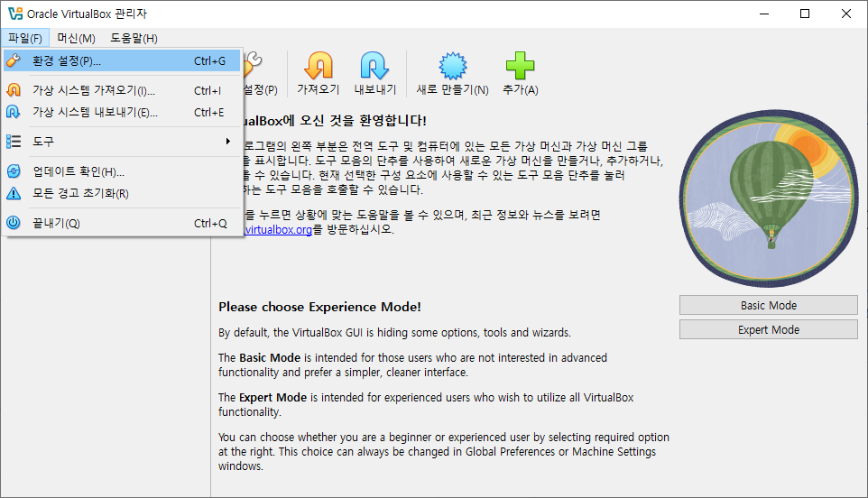
Task: Close the 파일(F) menu in the menu bar
Action: point(25,38)
